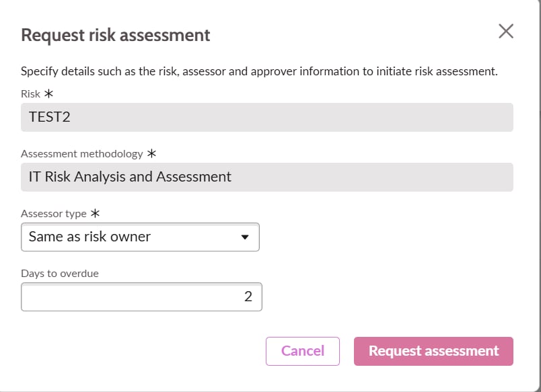Image resolution: width=541 pixels, height=392 pixels.
Task: Dismiss the dialog via Cancel
Action: [x=303, y=350]
